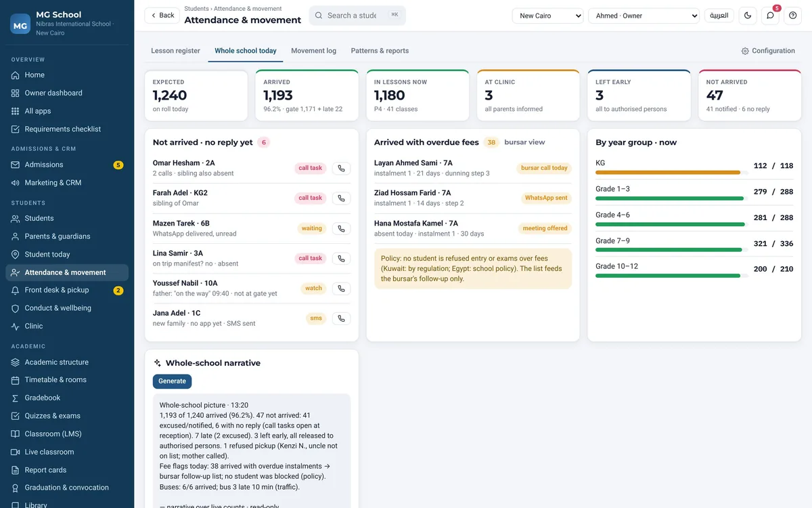Viewport: 812px width, 508px height.
Task: Open the At clinic summary card
Action: pos(528,96)
